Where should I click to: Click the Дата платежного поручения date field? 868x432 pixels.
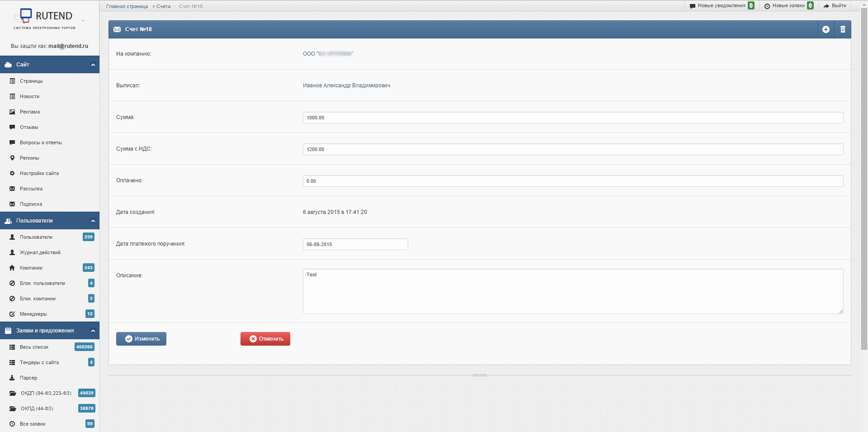[x=355, y=244]
